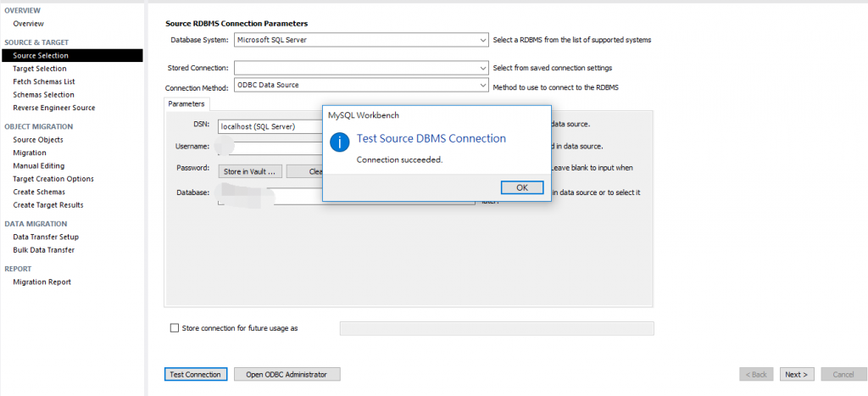Screen dimensions: 868x396
Task: Click the MySQL Workbench dialog title
Action: [364, 116]
